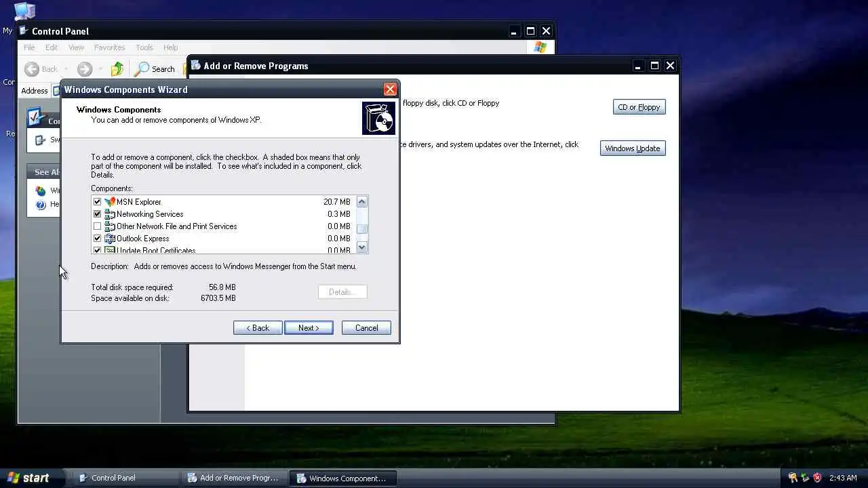Go up one folder level in Control Panel
The height and width of the screenshot is (488, 868).
[117, 69]
